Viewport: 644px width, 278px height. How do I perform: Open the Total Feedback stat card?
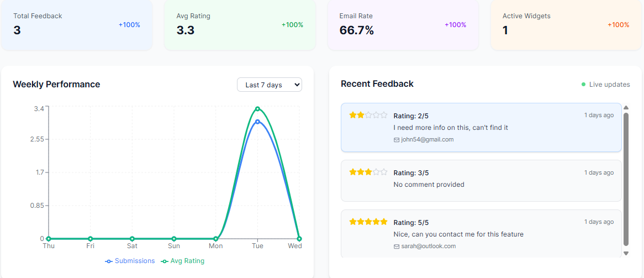[76, 25]
